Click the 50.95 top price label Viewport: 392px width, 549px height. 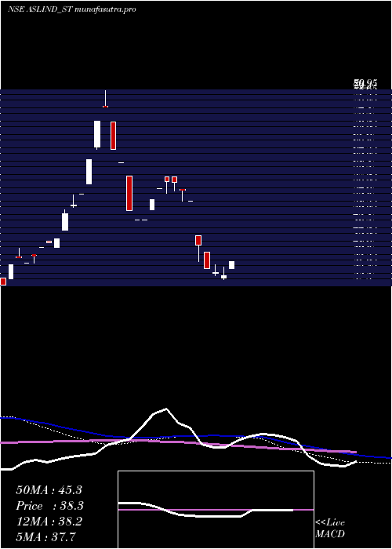(365, 83)
